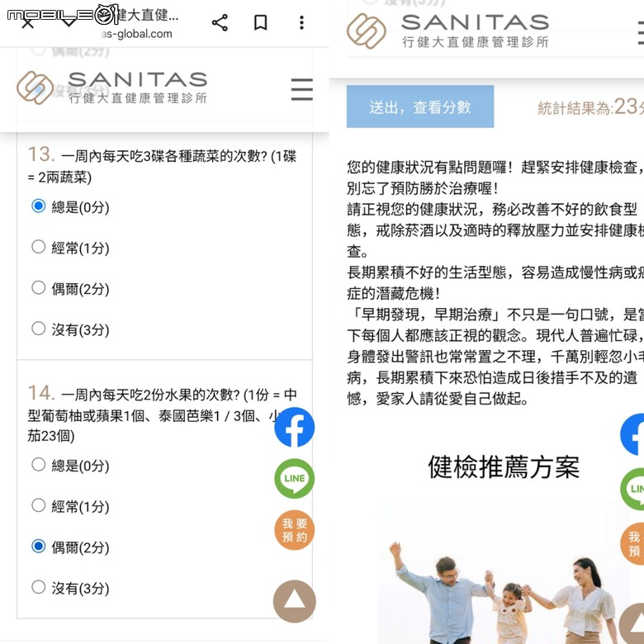This screenshot has height=644, width=644.
Task: Open the browser three-dot overflow menu
Action: tap(301, 22)
